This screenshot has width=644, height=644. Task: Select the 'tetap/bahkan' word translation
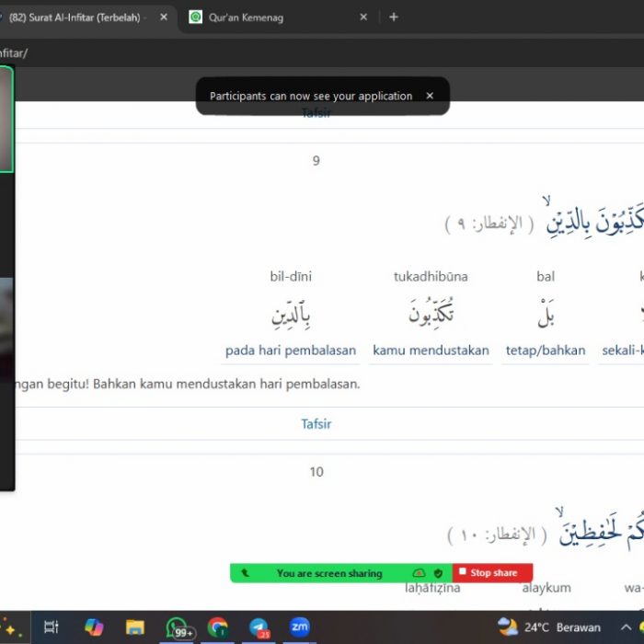click(x=546, y=351)
